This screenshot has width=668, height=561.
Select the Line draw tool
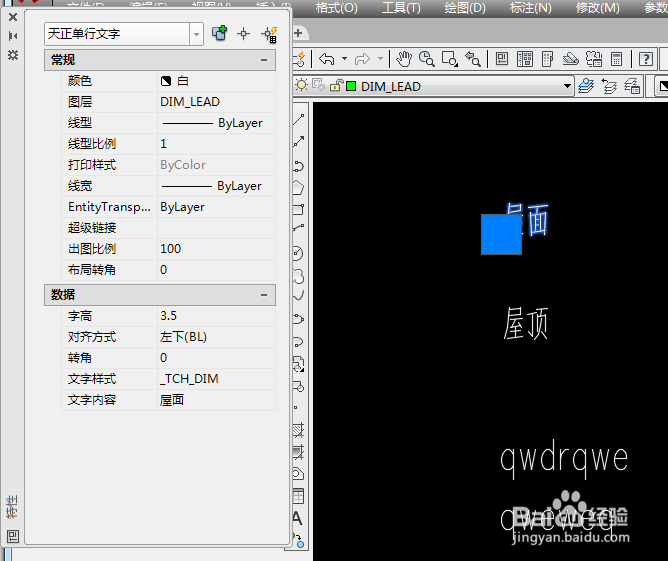click(299, 119)
